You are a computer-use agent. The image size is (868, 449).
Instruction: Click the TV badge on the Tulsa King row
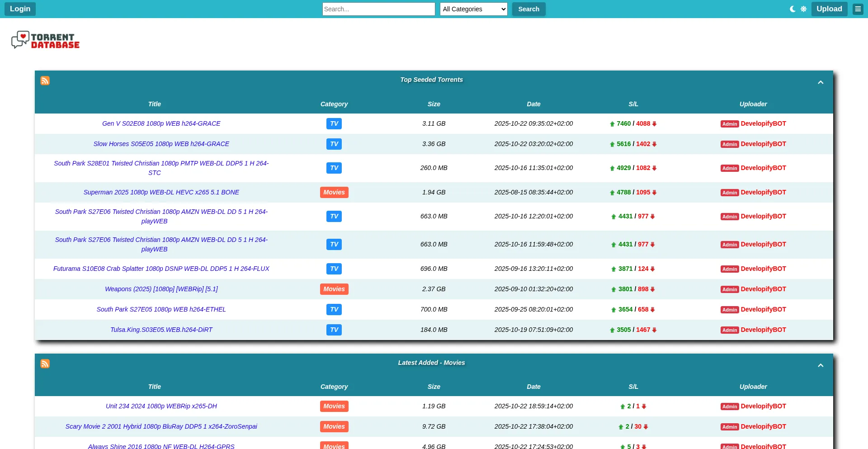334,330
